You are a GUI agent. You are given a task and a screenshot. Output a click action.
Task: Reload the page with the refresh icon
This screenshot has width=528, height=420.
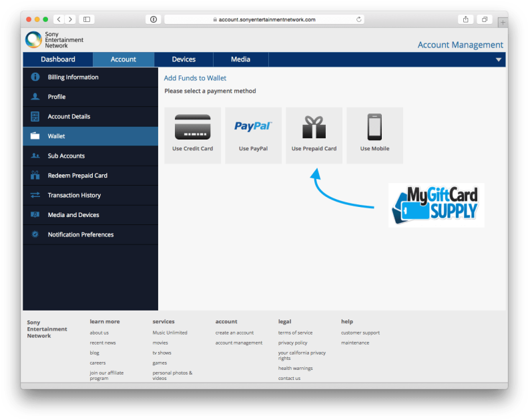point(359,19)
